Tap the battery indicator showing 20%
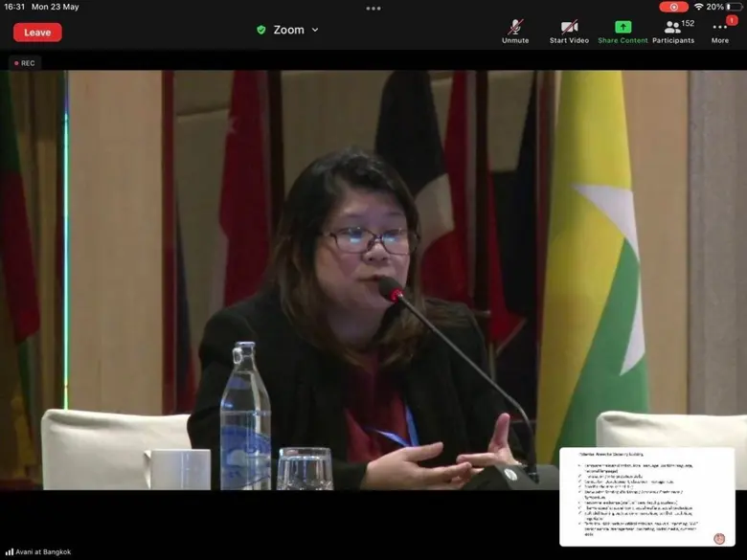 pos(725,7)
